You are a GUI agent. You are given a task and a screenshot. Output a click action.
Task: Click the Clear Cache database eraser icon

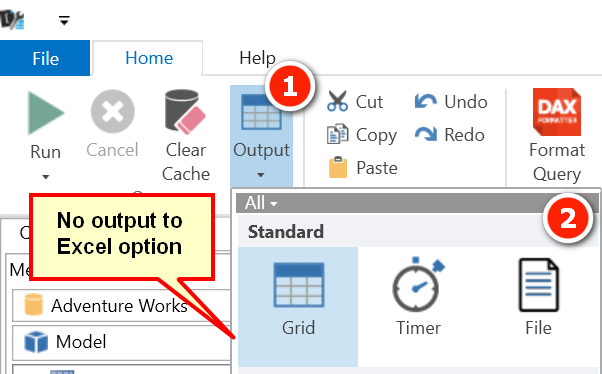click(185, 112)
